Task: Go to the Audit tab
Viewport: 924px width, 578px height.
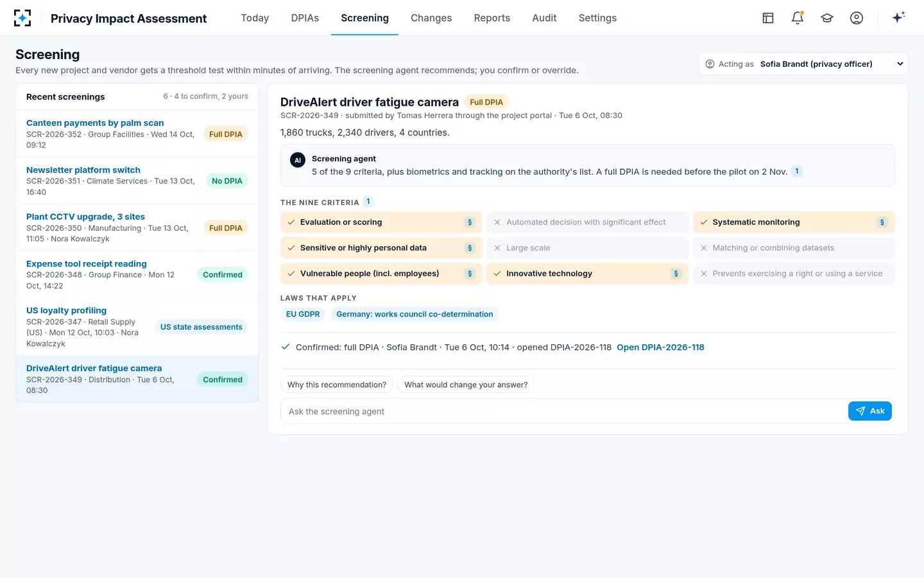Action: (x=544, y=18)
